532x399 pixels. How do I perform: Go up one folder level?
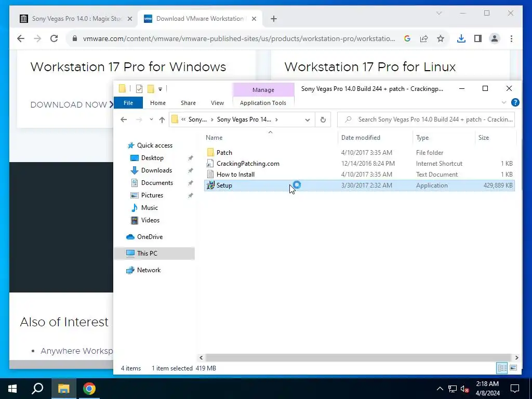[x=162, y=119]
